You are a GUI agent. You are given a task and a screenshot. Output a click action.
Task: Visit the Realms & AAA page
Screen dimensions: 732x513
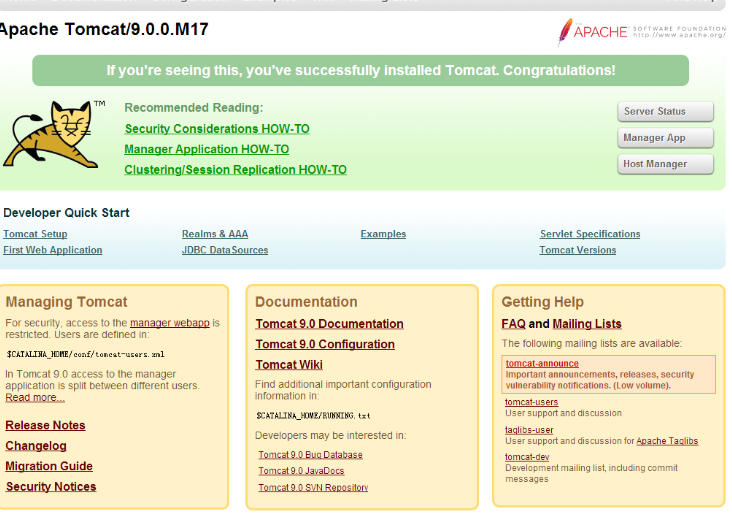[214, 234]
